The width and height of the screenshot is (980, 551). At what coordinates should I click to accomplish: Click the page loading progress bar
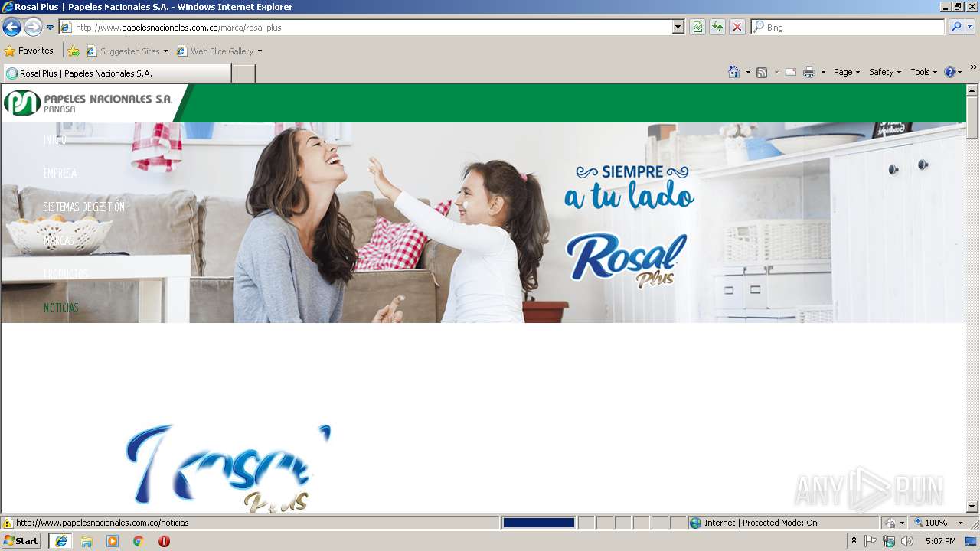[539, 523]
